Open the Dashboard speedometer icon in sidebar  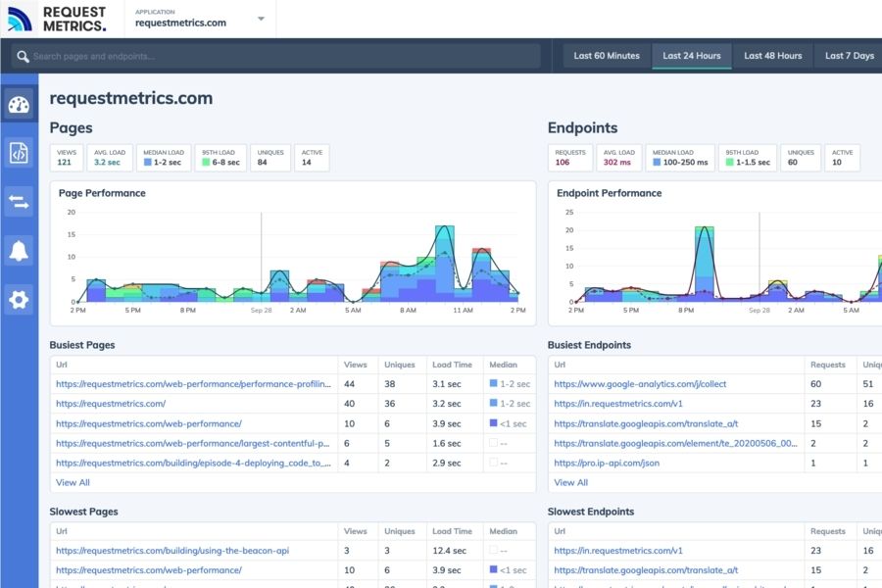click(19, 103)
